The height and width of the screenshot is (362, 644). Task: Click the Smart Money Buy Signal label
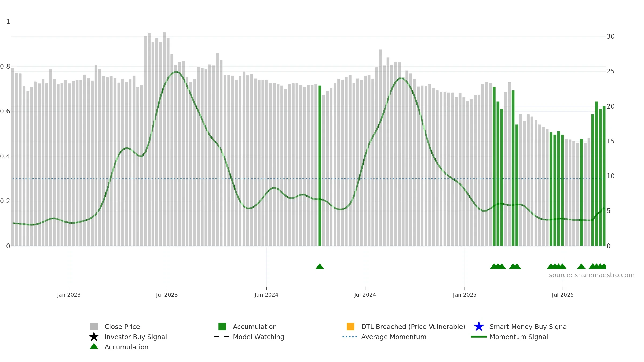pyautogui.click(x=529, y=327)
